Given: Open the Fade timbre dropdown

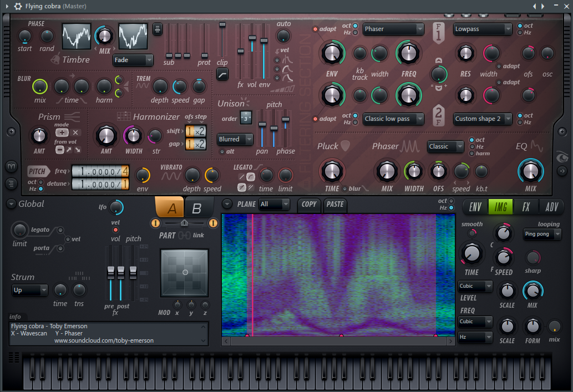Looking at the screenshot, I should 133,60.
